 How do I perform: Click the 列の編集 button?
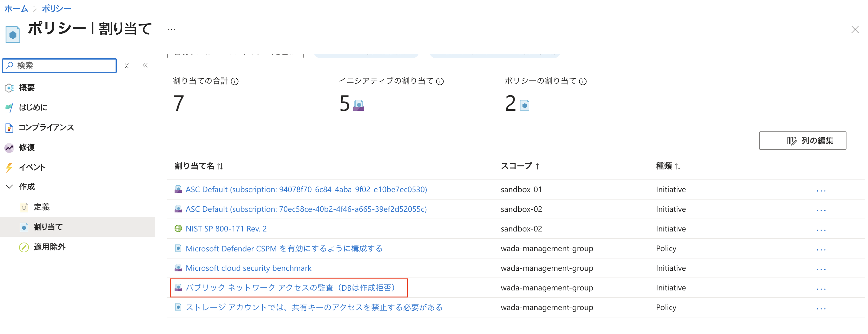point(803,141)
